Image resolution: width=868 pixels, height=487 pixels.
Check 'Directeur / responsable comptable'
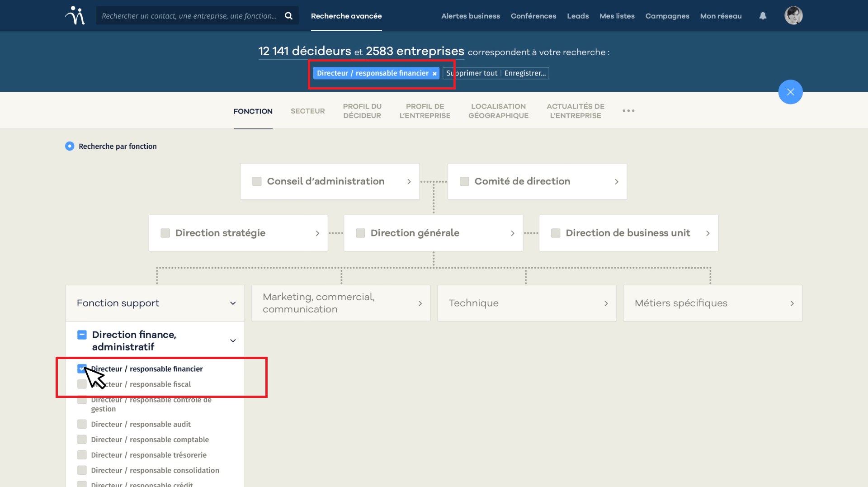coord(82,440)
